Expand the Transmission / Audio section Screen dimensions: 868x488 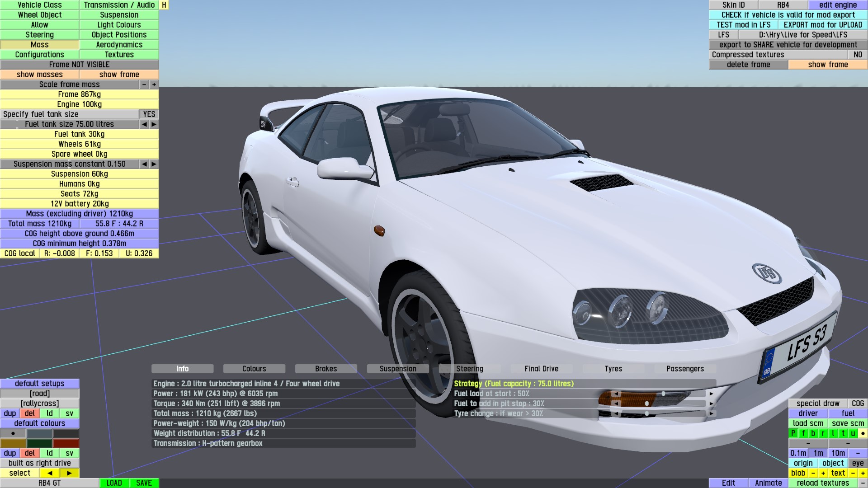(119, 5)
